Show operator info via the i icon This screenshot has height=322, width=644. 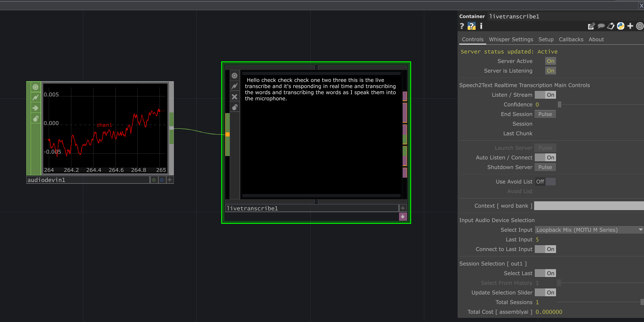click(x=481, y=26)
